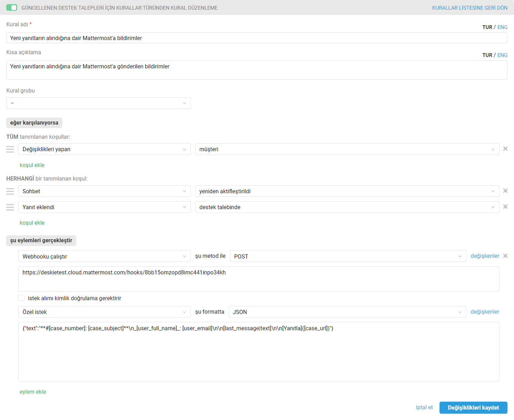The width and height of the screenshot is (514, 420).
Task: Switch Kural adı language to ENG
Action: (502, 27)
